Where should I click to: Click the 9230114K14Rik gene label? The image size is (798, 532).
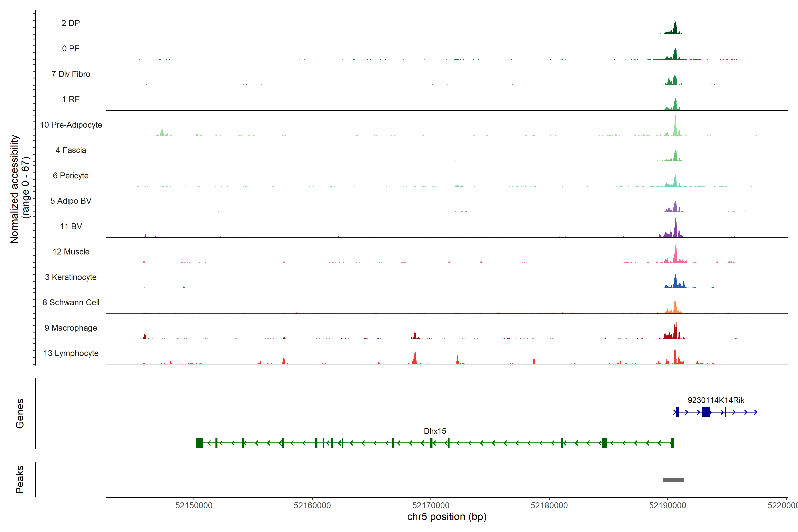pos(716,400)
